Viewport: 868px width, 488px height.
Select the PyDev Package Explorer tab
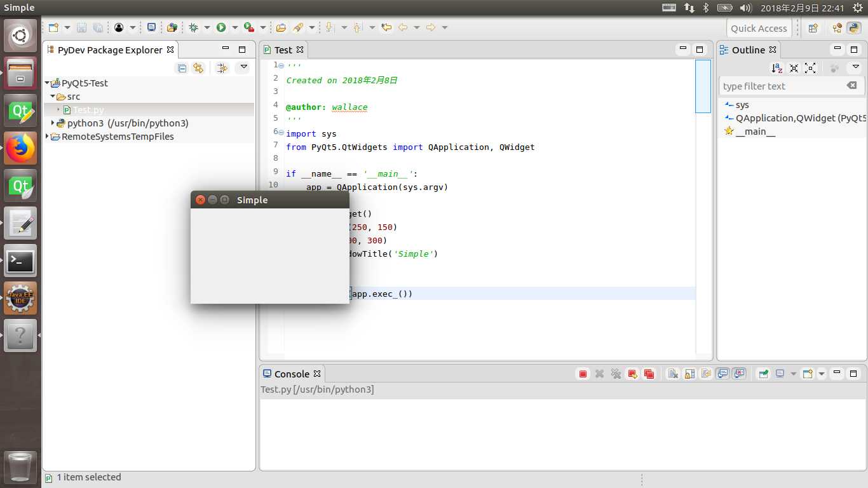(111, 50)
